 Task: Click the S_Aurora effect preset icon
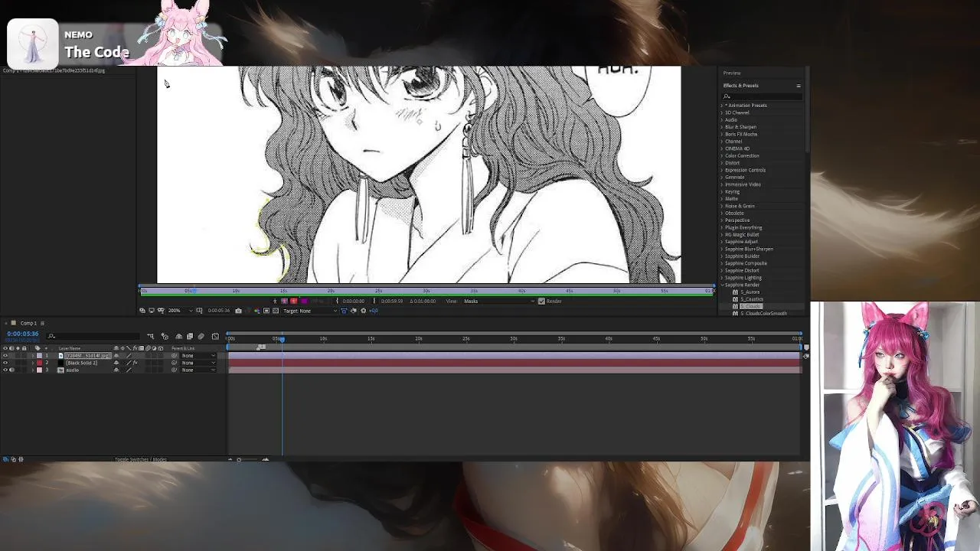736,292
